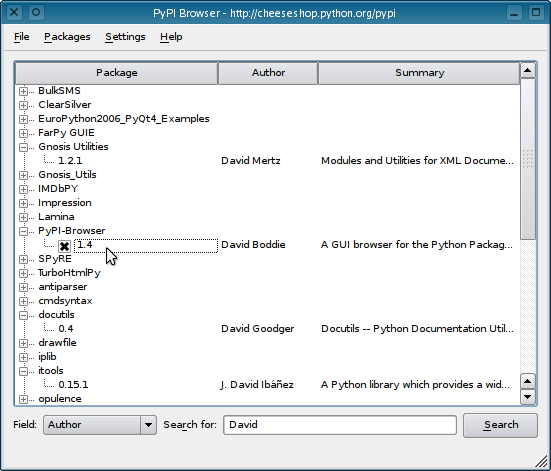Click the scroll up arrow at top of scrollbar
Image resolution: width=551 pixels, height=471 pixels.
(x=527, y=71)
